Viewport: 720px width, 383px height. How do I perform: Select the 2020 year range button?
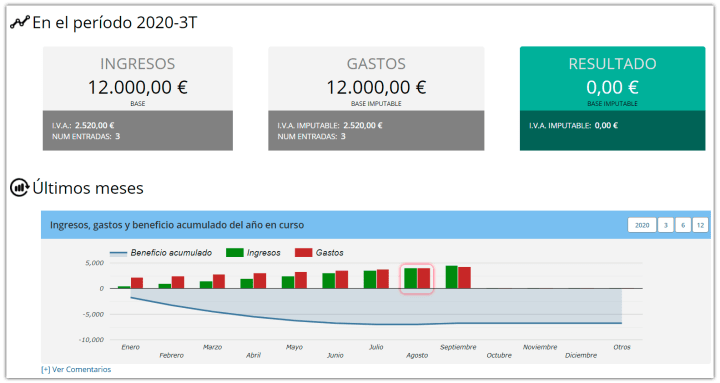642,225
